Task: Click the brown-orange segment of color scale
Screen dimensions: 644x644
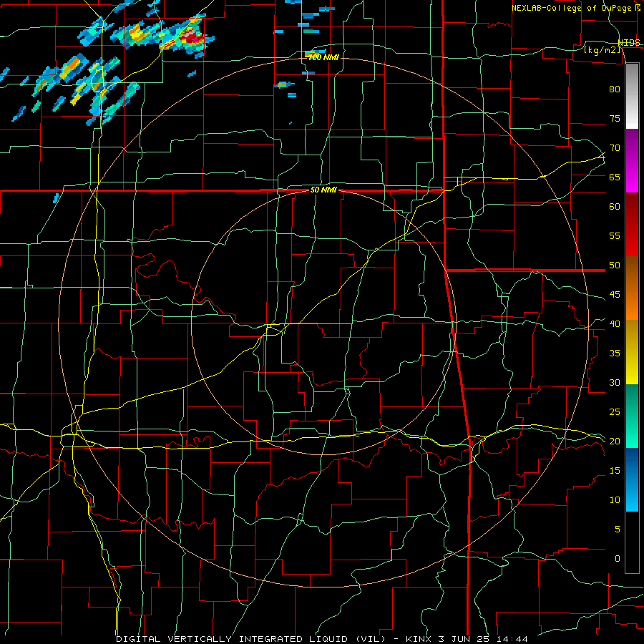Action: [632, 288]
